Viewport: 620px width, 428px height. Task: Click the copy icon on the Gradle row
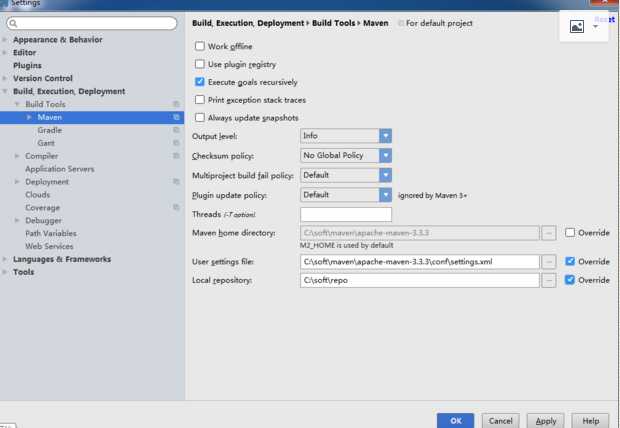click(x=176, y=130)
